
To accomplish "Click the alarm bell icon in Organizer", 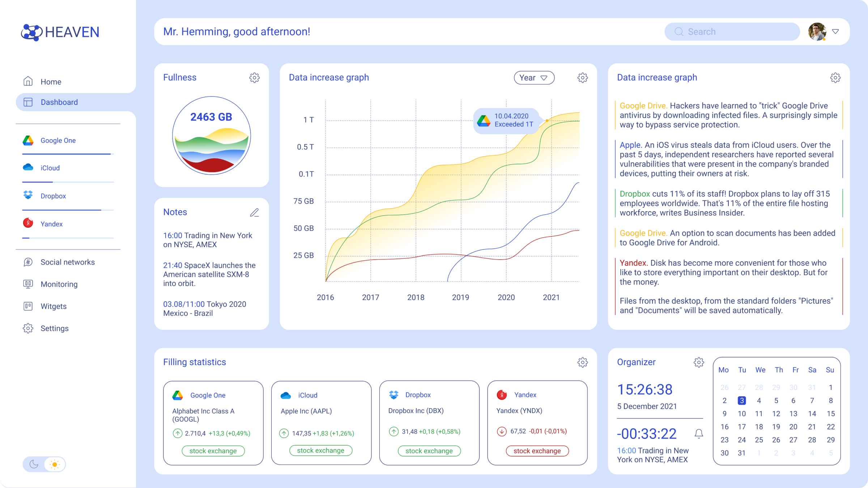I will (x=699, y=433).
